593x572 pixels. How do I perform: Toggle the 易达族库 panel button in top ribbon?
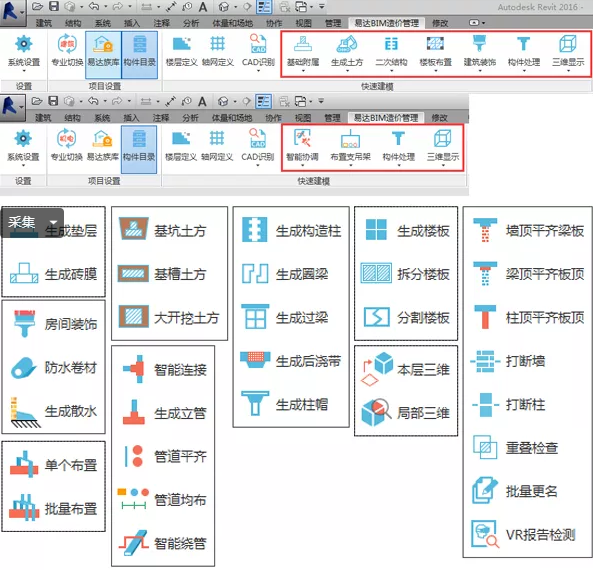click(103, 55)
